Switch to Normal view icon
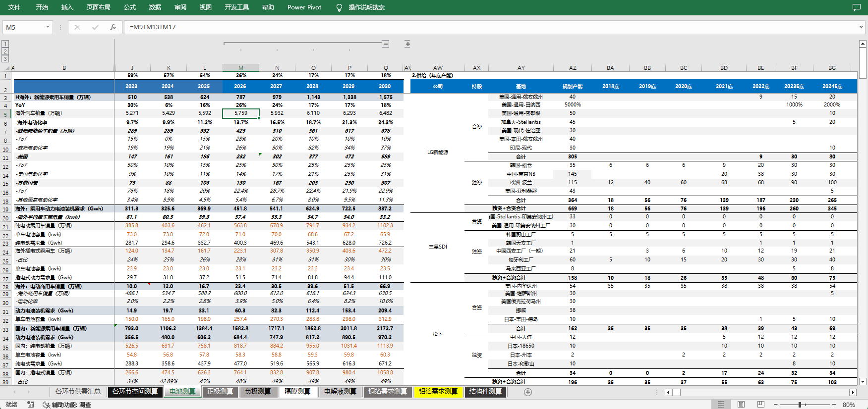 pyautogui.click(x=721, y=405)
